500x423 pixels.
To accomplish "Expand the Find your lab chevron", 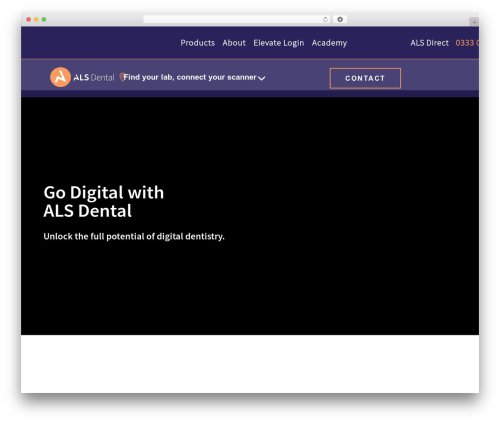I will tap(262, 78).
